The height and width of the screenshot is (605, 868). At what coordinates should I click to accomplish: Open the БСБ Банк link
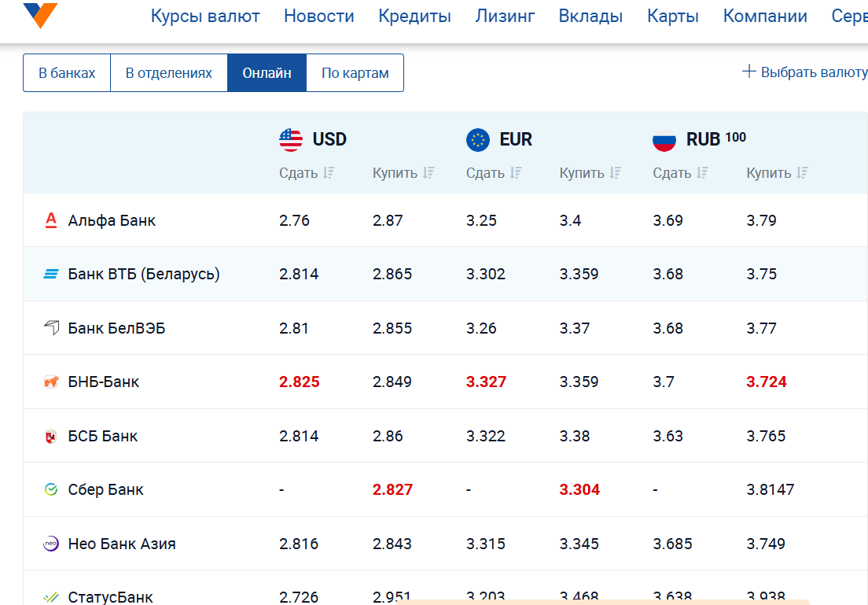pos(103,436)
